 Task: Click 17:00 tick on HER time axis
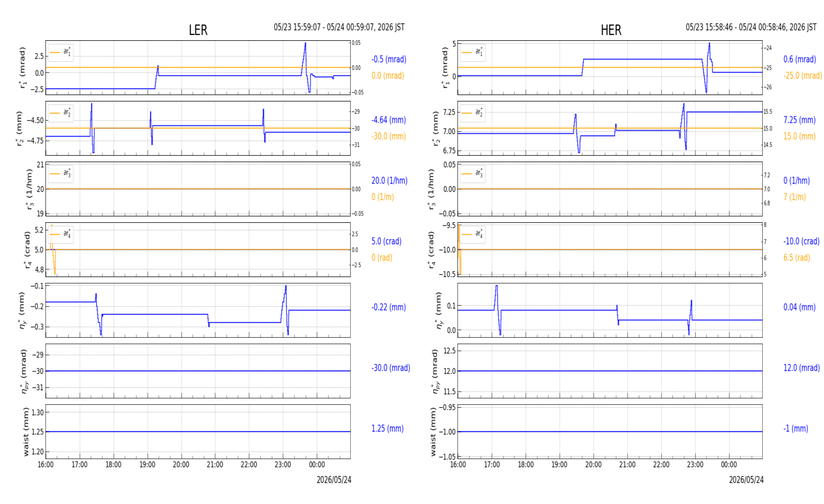(492, 465)
